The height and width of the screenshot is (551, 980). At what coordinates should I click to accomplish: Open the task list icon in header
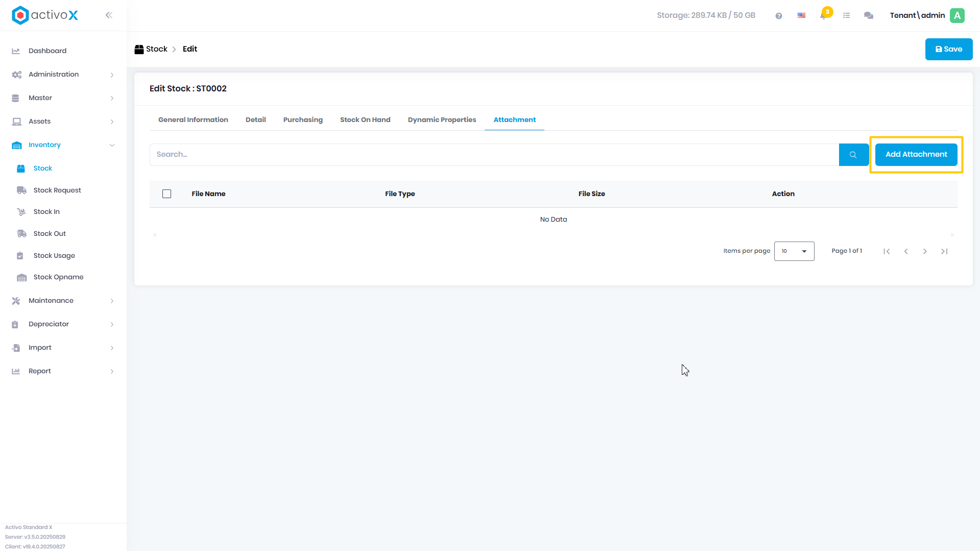[846, 16]
